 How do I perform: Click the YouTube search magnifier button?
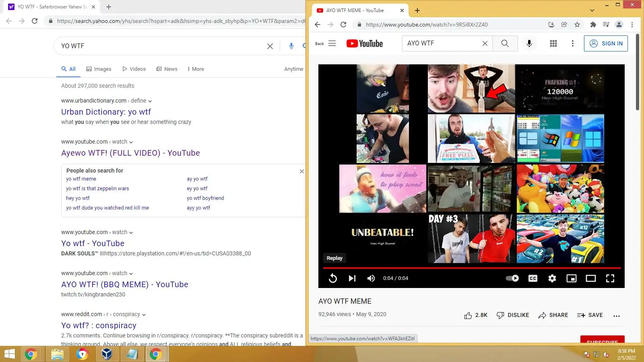click(x=505, y=43)
